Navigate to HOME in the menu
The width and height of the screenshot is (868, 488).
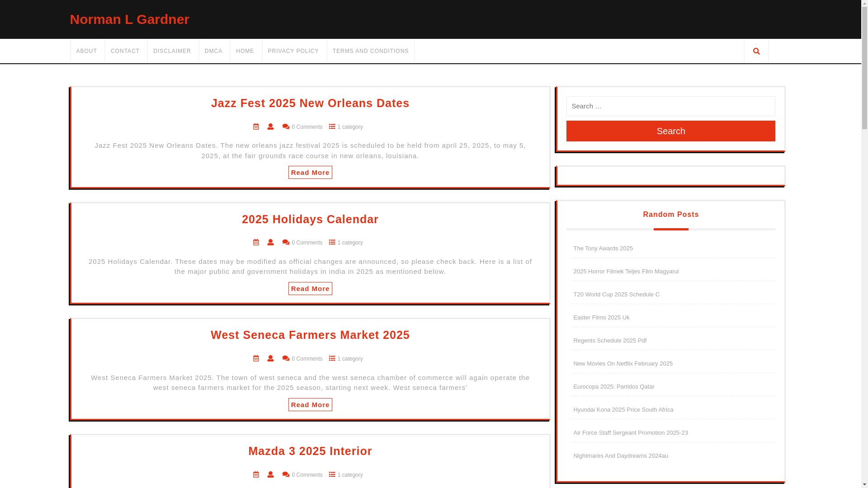click(245, 51)
